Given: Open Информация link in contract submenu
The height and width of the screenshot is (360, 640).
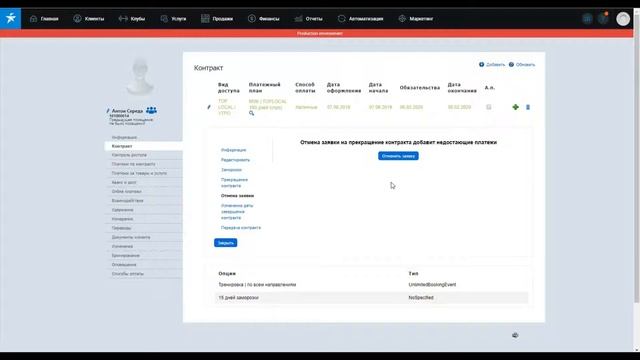Looking at the screenshot, I should (x=233, y=150).
